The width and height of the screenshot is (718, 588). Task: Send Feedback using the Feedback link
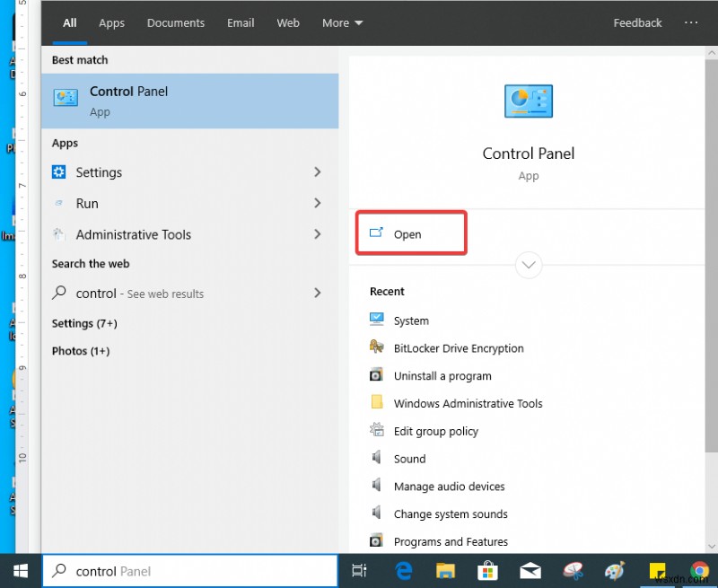tap(637, 22)
